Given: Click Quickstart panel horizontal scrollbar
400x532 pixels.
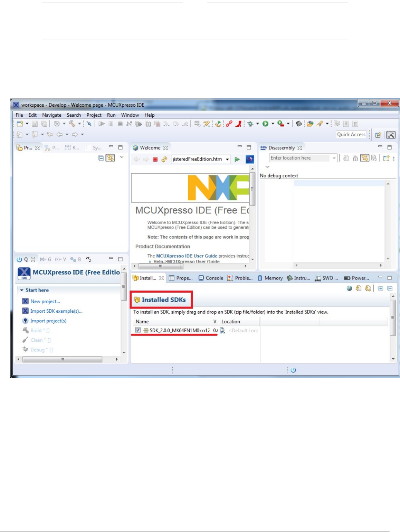Looking at the screenshot, I should (x=67, y=359).
